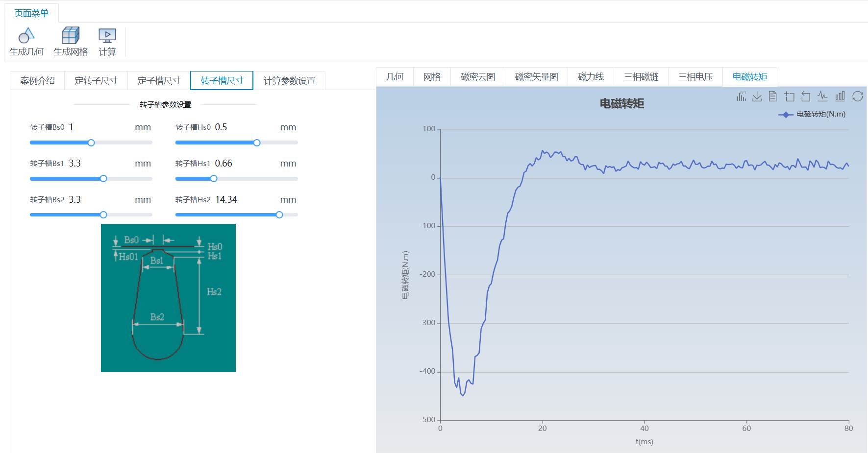Click the chart restore refresh icon
This screenshot has width=868, height=453.
click(x=858, y=96)
